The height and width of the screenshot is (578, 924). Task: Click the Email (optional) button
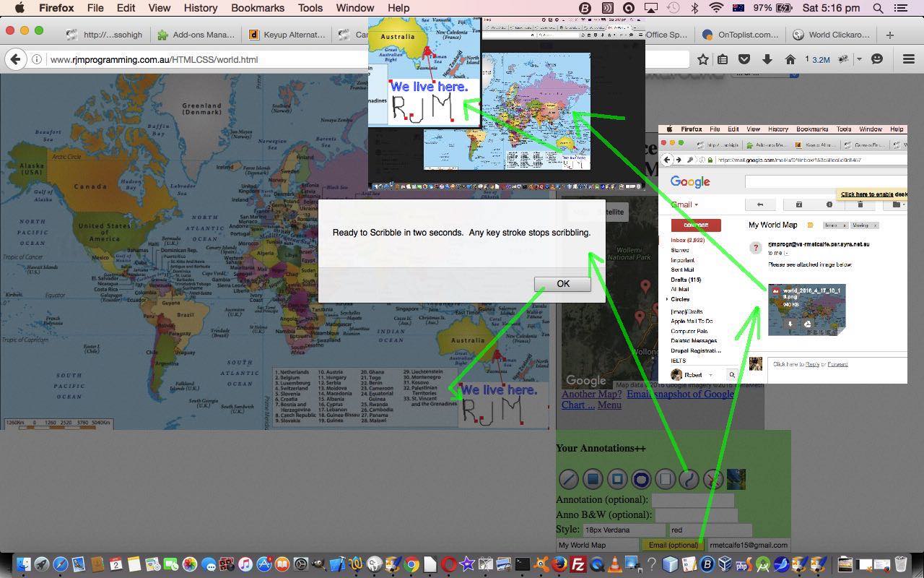(674, 545)
